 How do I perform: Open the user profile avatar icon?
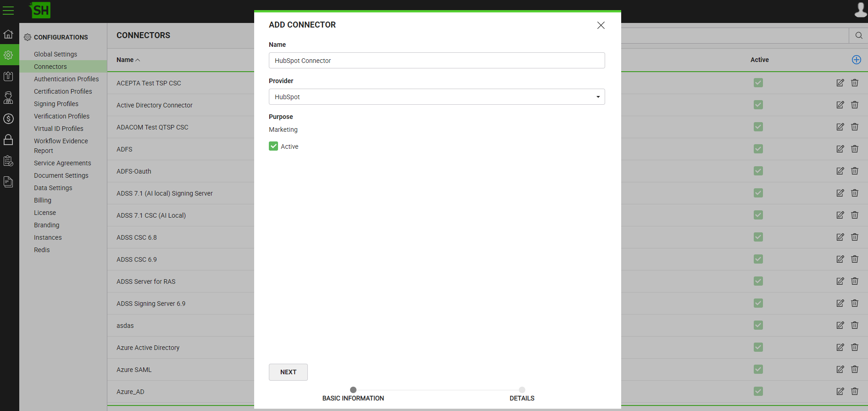pyautogui.click(x=861, y=10)
